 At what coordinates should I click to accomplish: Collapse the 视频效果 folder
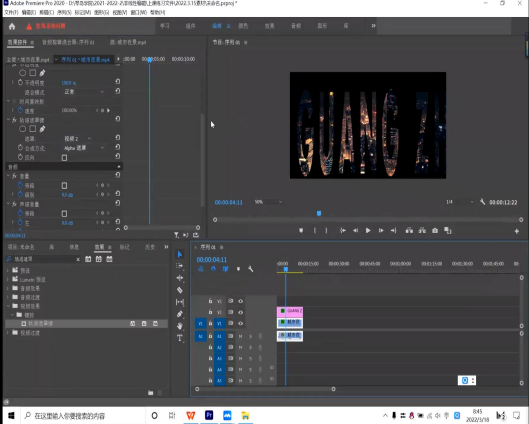(x=8, y=306)
